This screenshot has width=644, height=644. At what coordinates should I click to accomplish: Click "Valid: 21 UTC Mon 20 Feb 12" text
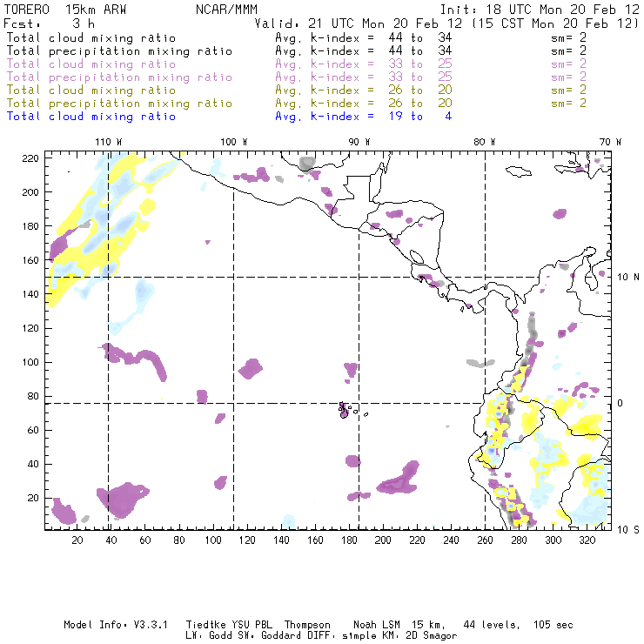[x=359, y=23]
